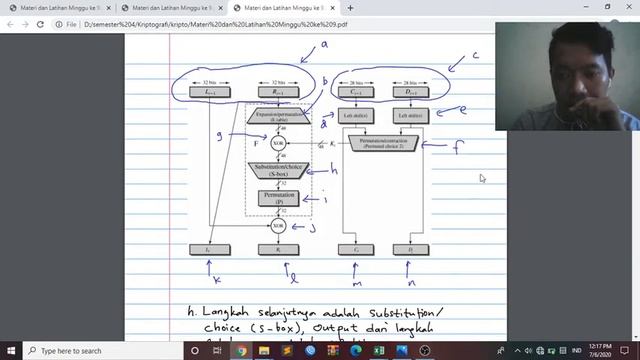640x360 pixels.
Task: Open the clock showing 12:17 PM
Action: point(600,351)
